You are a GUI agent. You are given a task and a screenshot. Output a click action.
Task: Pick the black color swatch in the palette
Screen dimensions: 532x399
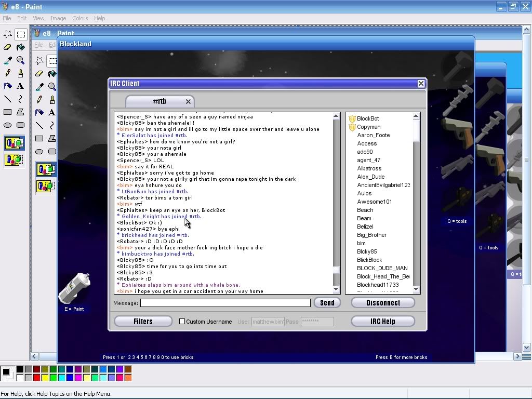pos(20,369)
